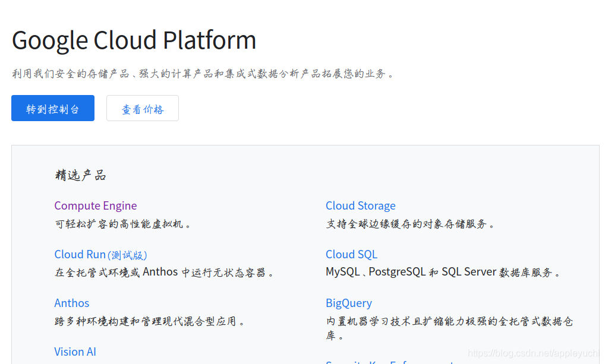
Task: Click the text 跨多种环境构建和管理现代混合型应用。
Action: pos(150,321)
